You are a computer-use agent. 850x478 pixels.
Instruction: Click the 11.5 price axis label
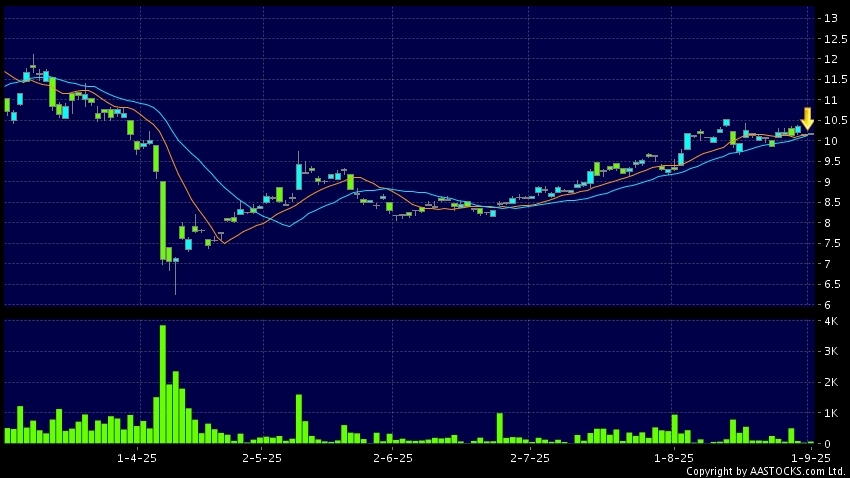(835, 80)
